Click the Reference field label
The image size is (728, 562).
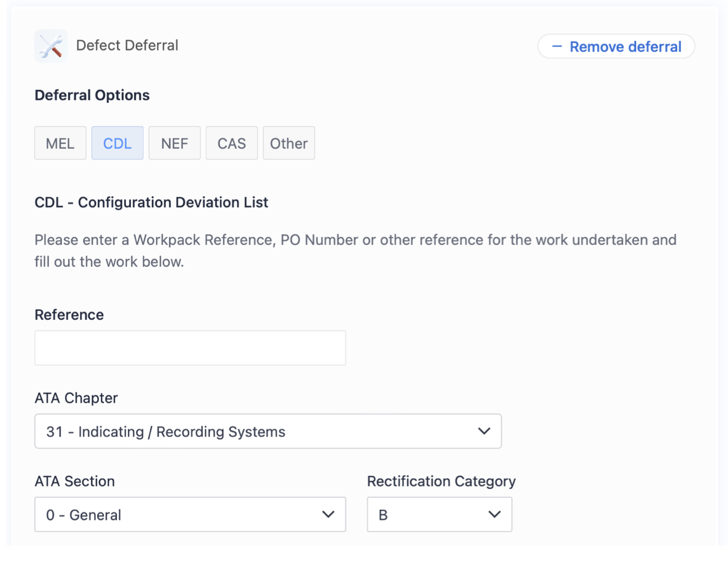(x=69, y=315)
